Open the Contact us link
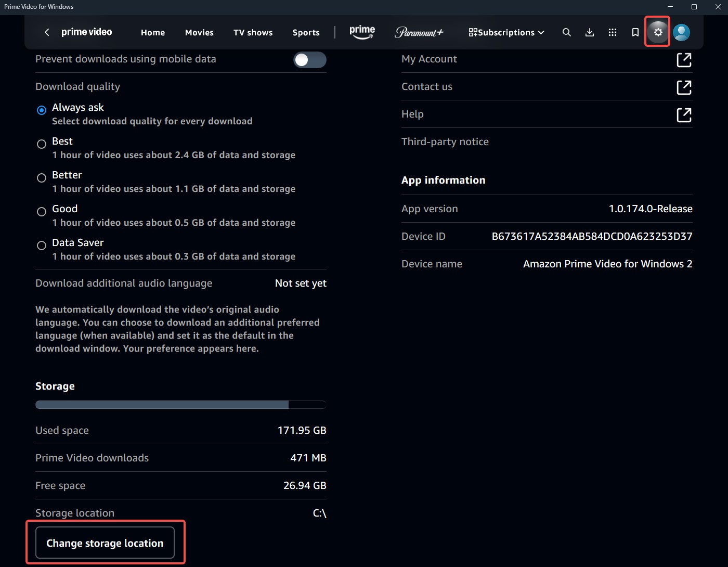 [427, 86]
